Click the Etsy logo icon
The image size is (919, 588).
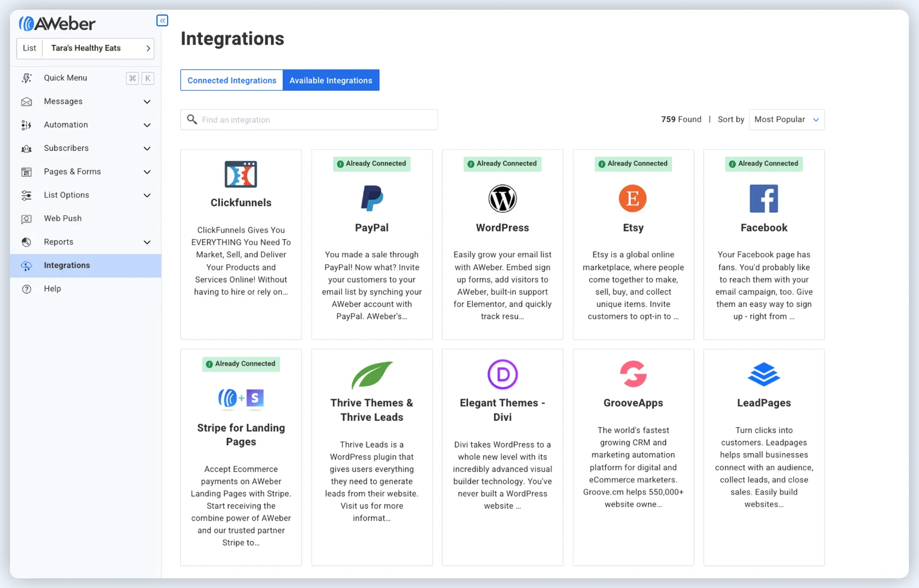coord(633,199)
